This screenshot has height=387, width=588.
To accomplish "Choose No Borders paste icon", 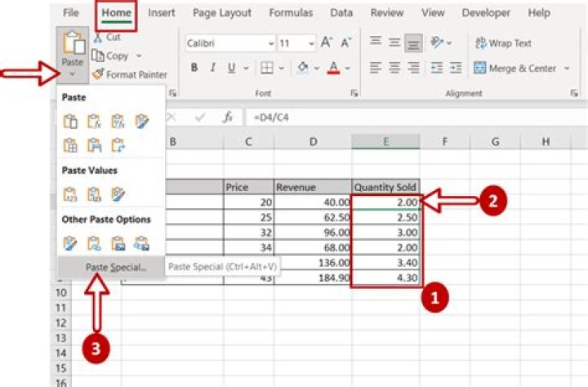I will click(70, 145).
